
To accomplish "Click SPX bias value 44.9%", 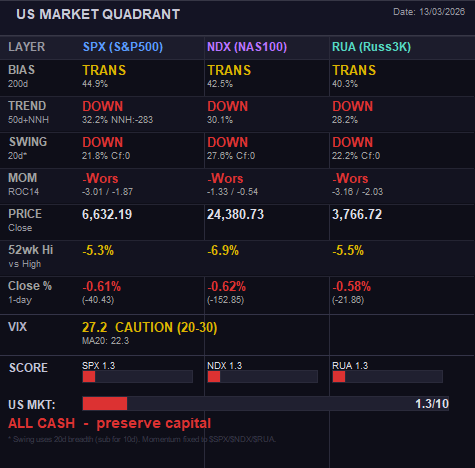I will coord(95,84).
